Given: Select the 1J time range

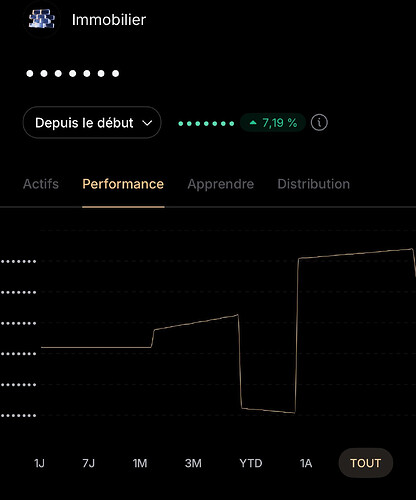Looking at the screenshot, I should tap(39, 463).
